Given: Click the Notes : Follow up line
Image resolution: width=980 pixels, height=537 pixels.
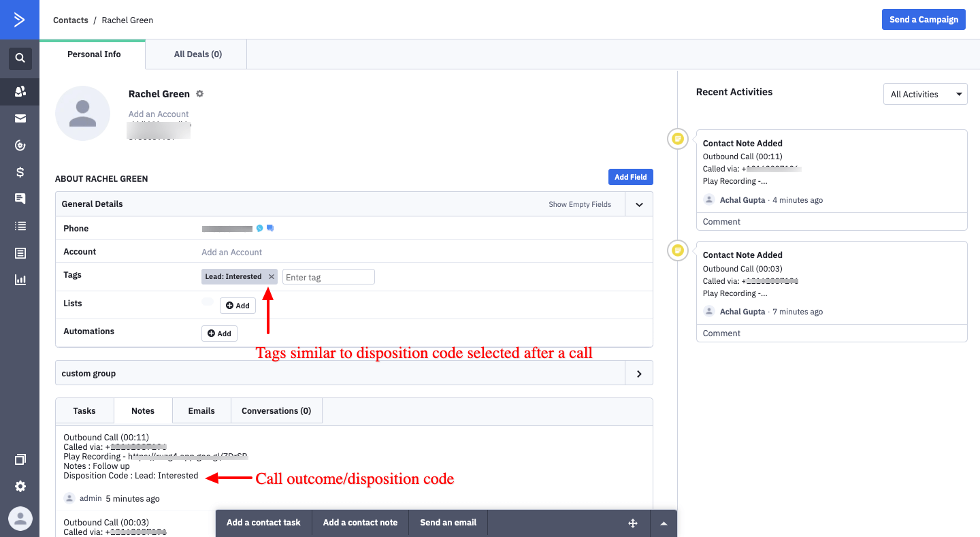Looking at the screenshot, I should (x=97, y=466).
